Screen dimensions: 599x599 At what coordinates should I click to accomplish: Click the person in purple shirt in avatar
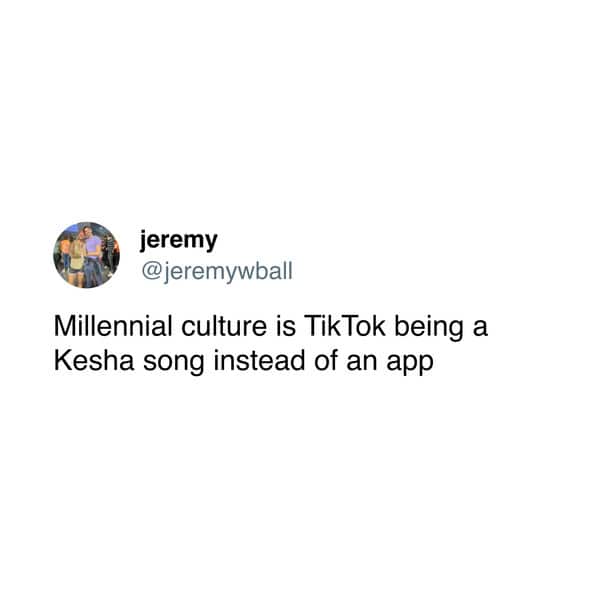point(92,254)
